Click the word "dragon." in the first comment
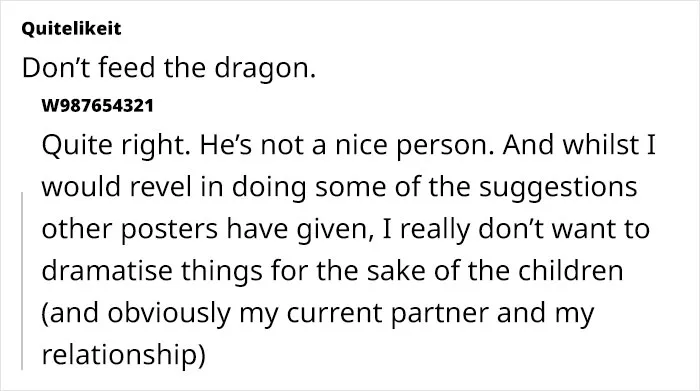The width and height of the screenshot is (700, 391). pos(265,69)
